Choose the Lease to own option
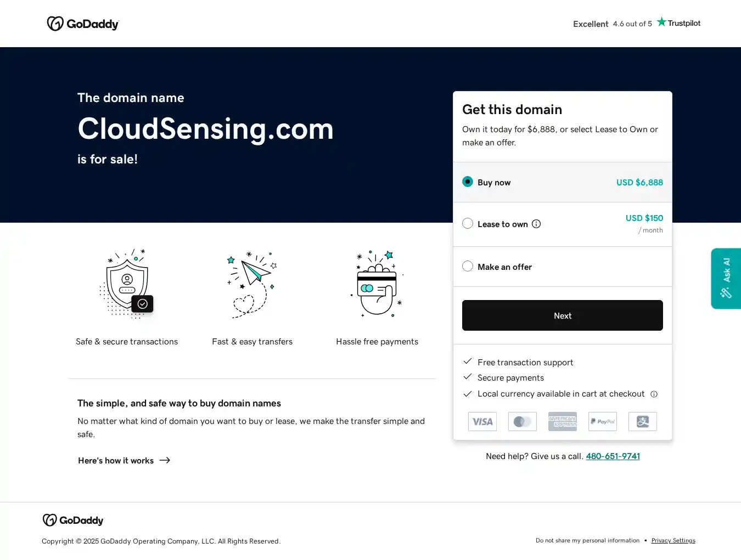Viewport: 741px width, 560px height. (x=468, y=223)
